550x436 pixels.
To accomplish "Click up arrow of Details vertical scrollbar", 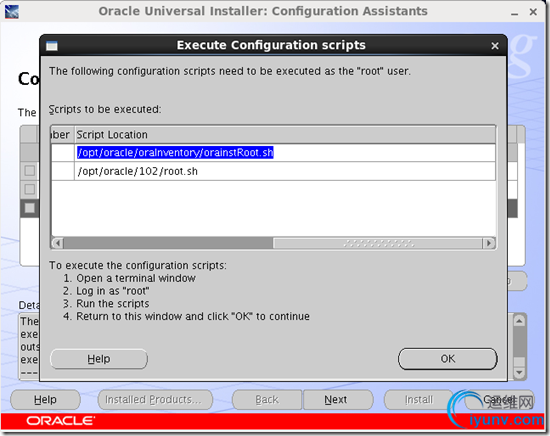I will 519,321.
